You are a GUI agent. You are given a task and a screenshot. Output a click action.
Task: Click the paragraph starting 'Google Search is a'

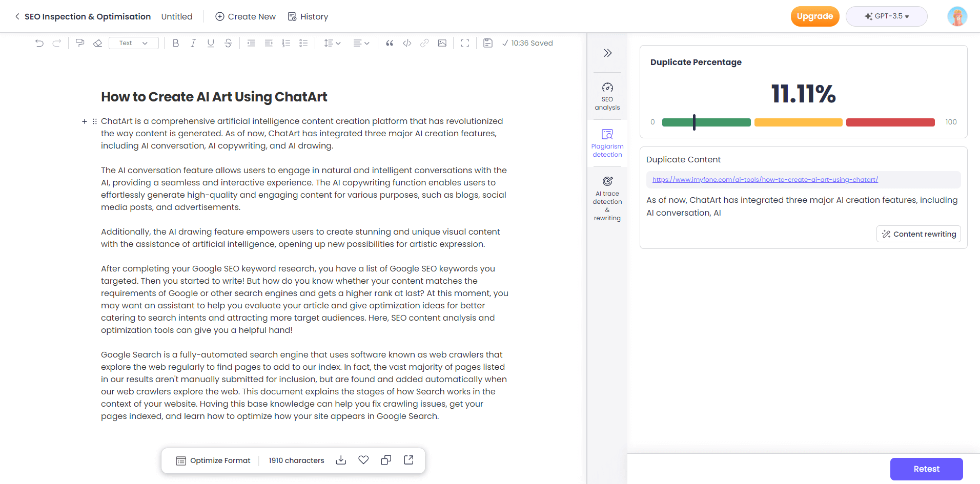[x=304, y=385]
